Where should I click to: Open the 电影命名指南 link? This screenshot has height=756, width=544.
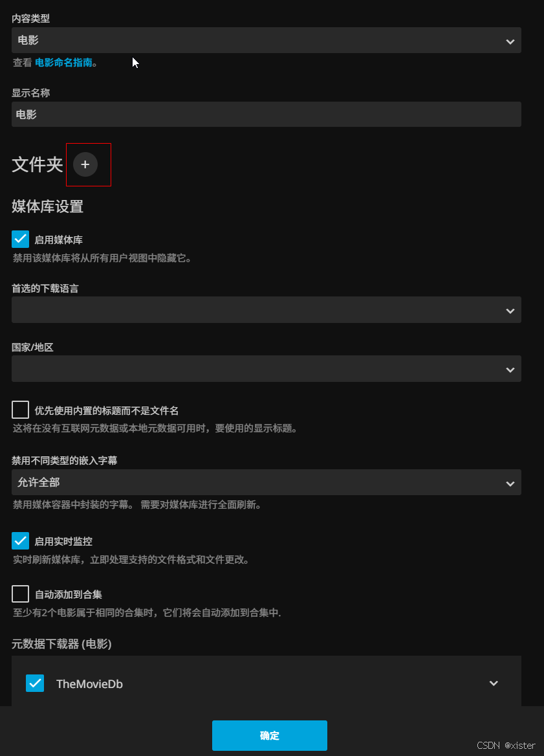pyautogui.click(x=63, y=63)
